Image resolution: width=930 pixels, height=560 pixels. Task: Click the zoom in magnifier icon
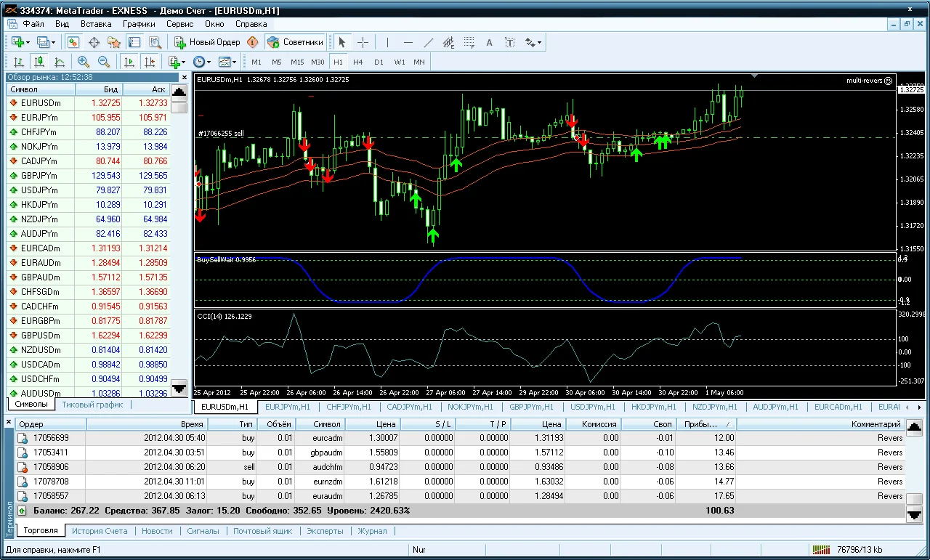click(x=84, y=62)
